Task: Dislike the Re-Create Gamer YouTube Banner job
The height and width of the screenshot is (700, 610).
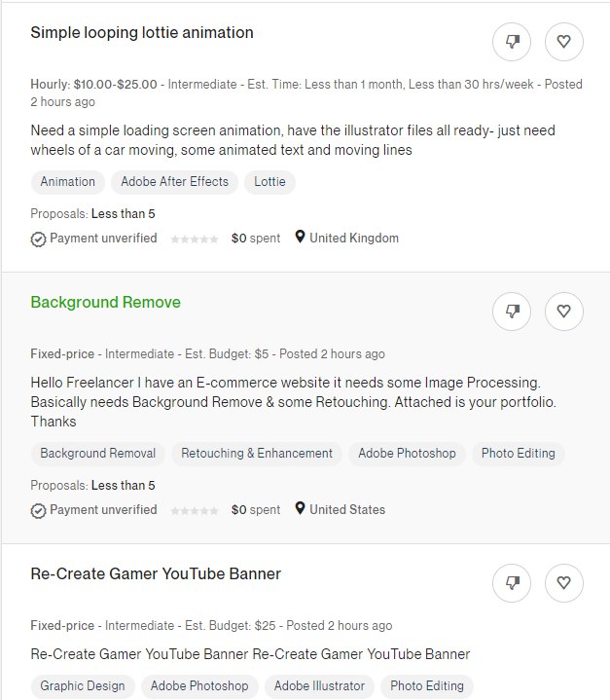Action: pos(512,583)
